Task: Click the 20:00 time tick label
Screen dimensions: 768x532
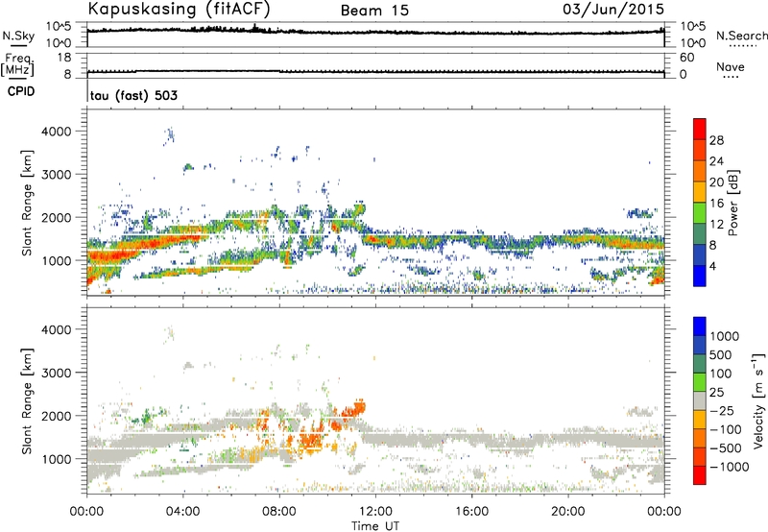Action: (568, 512)
